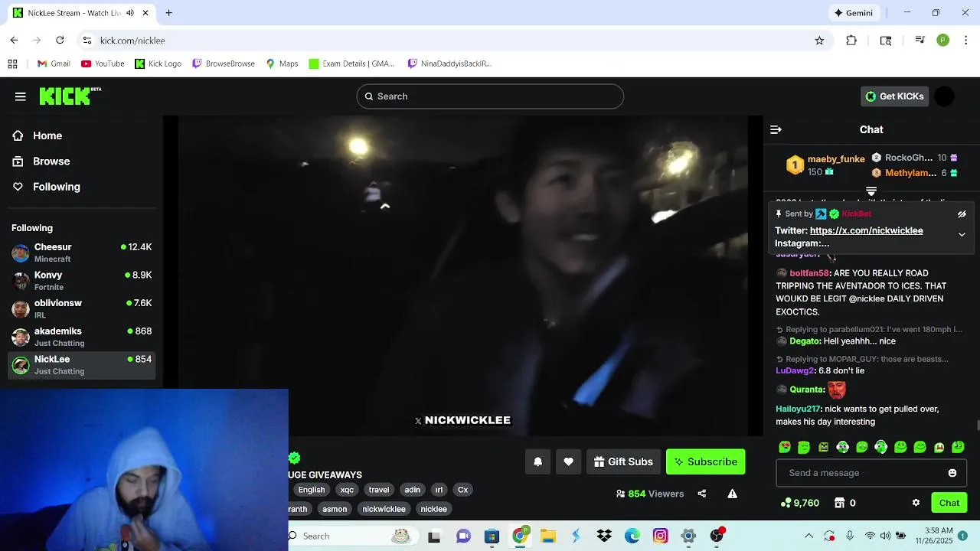Open taskbar volume control

(885, 536)
